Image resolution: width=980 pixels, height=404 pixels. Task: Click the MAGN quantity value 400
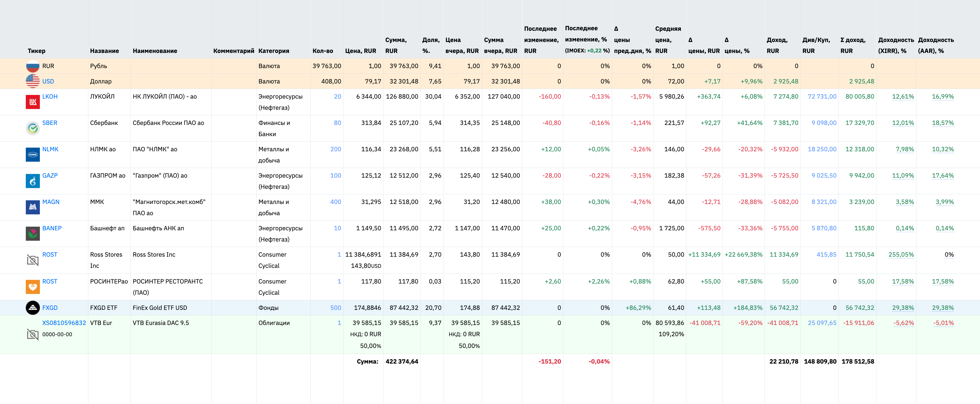click(x=336, y=202)
